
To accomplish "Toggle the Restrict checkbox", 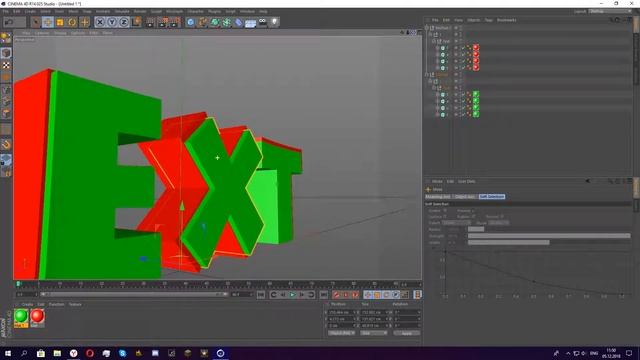I will (x=502, y=217).
